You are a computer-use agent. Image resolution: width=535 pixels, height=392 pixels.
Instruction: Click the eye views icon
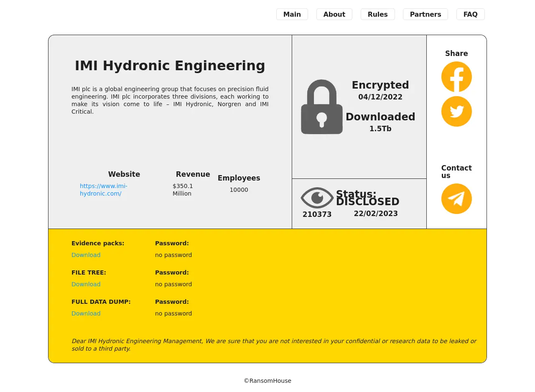(x=317, y=198)
